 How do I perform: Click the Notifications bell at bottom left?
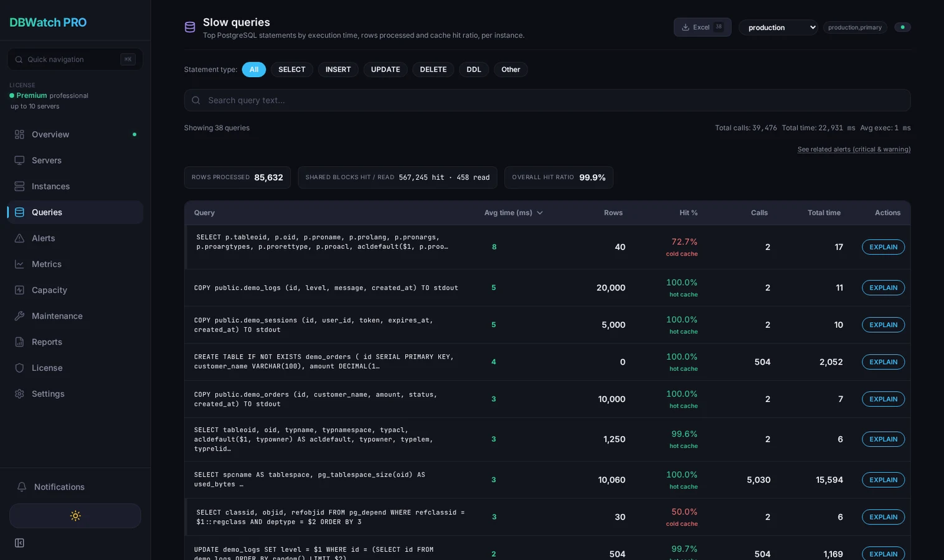pos(22,487)
